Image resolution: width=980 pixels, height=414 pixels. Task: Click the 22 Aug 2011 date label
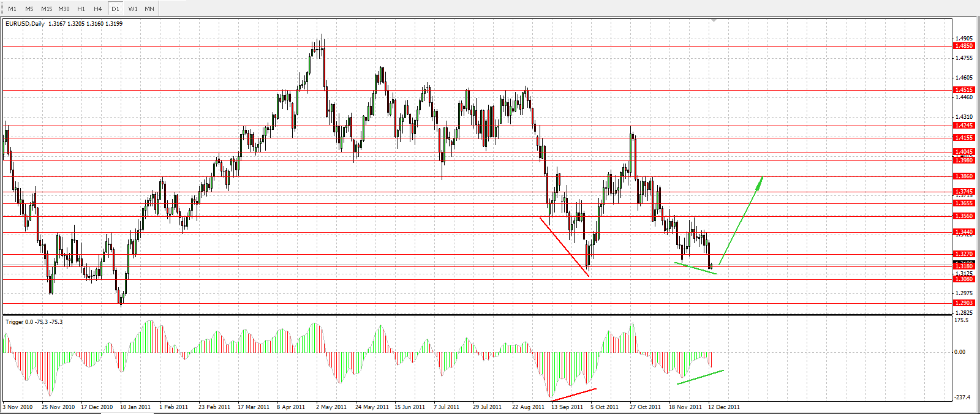[x=528, y=407]
